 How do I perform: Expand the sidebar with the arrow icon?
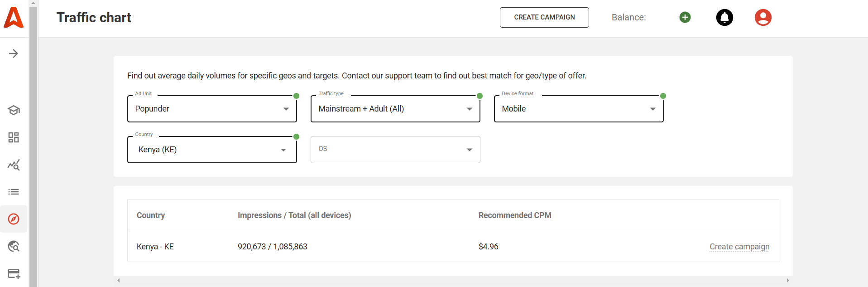click(14, 54)
